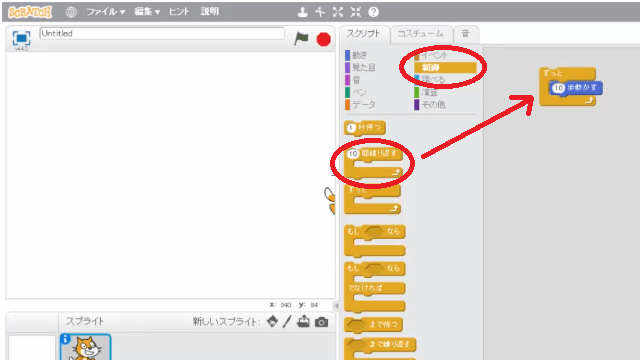The width and height of the screenshot is (640, 360).
Task: Click the red stop button
Action: pos(323,39)
